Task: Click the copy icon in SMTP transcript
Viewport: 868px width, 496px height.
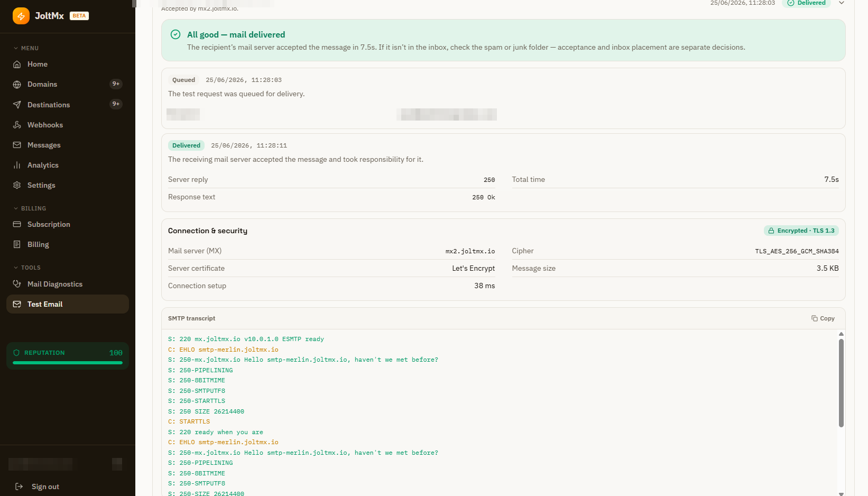Action: (x=814, y=318)
